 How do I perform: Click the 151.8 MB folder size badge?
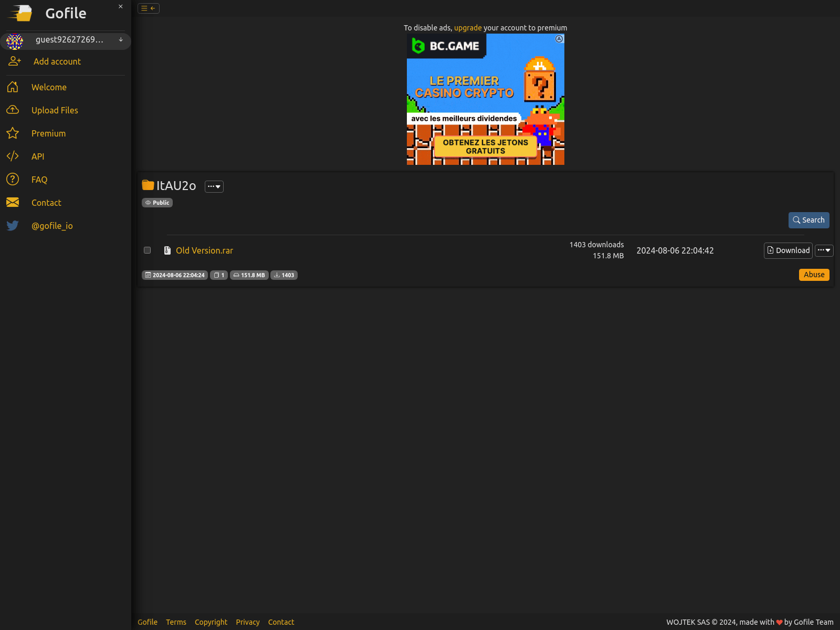click(249, 275)
